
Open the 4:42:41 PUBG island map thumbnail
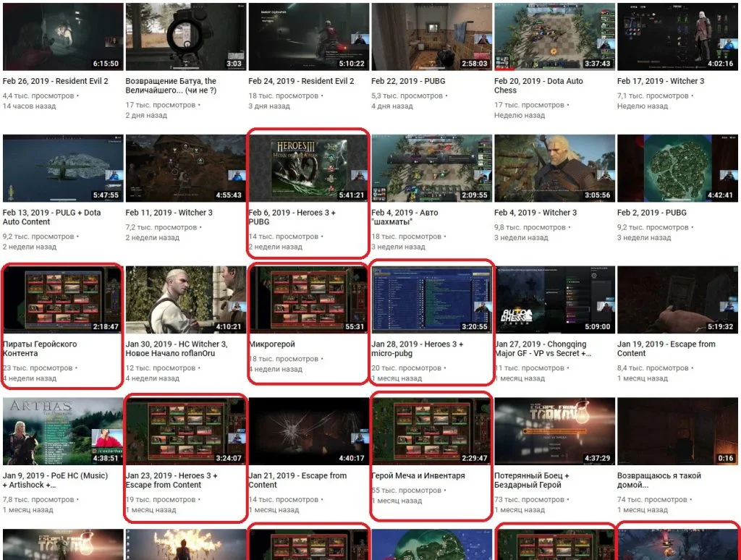pyautogui.click(x=677, y=169)
